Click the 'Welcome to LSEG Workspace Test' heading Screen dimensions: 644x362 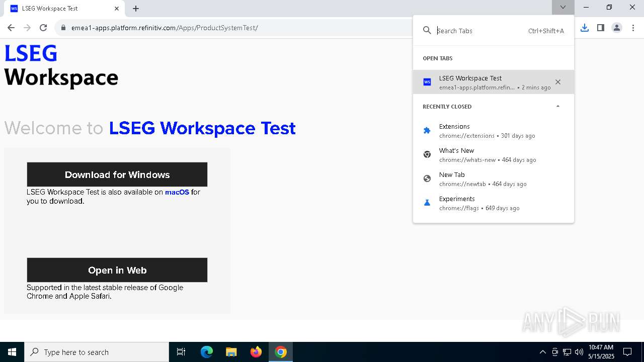click(x=150, y=128)
